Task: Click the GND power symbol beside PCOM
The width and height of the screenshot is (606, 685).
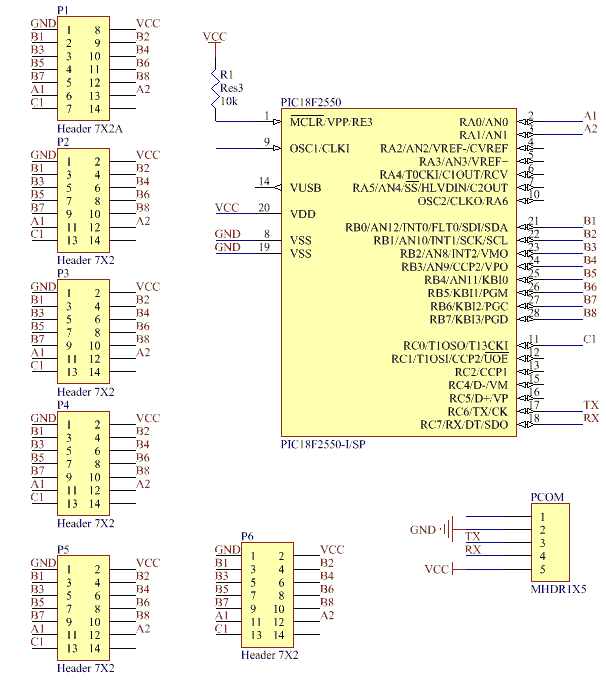Action: tap(449, 529)
